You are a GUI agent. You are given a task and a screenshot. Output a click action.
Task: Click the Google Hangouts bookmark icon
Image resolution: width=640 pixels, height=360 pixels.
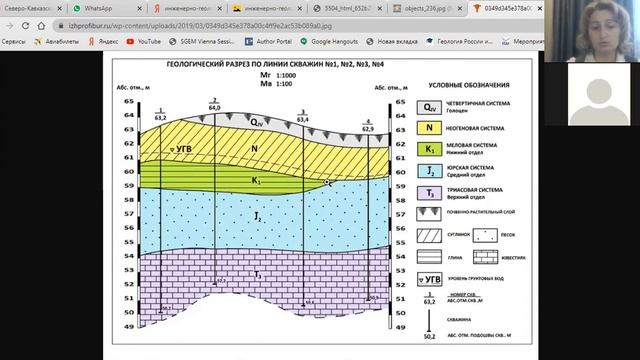[304, 42]
